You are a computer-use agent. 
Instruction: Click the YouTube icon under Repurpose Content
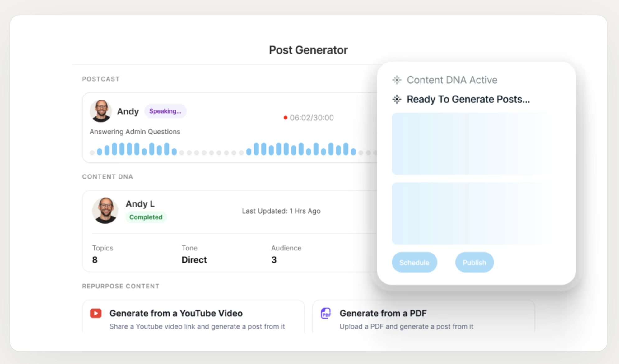point(95,313)
